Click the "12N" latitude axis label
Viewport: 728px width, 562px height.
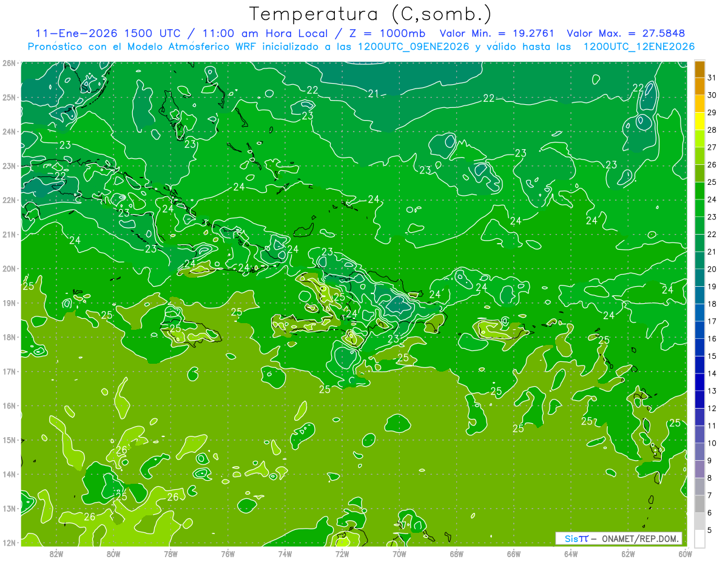[8, 543]
